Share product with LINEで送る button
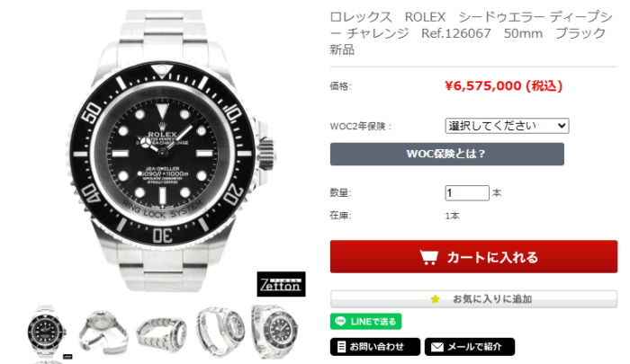This screenshot has width=630, height=364. click(x=365, y=322)
